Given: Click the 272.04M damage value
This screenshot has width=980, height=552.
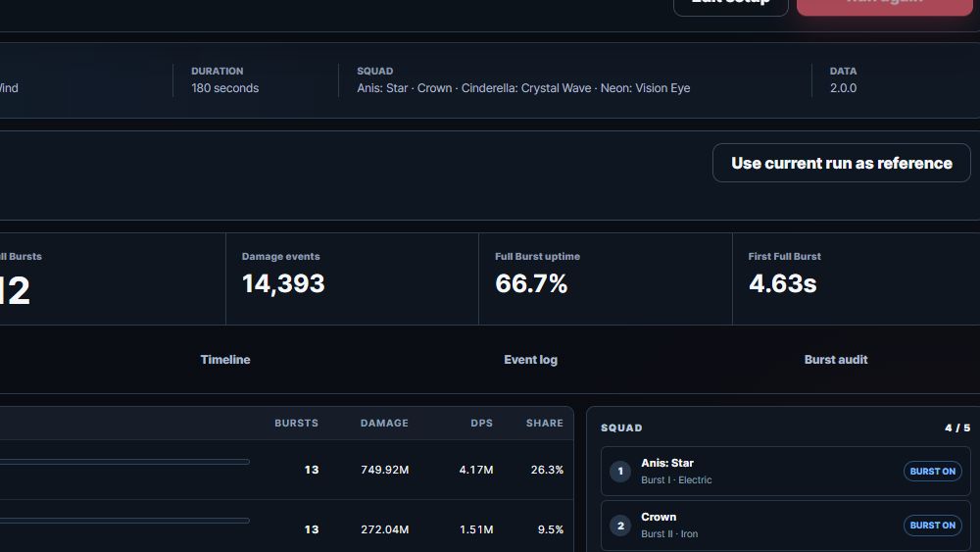Looking at the screenshot, I should [x=384, y=529].
